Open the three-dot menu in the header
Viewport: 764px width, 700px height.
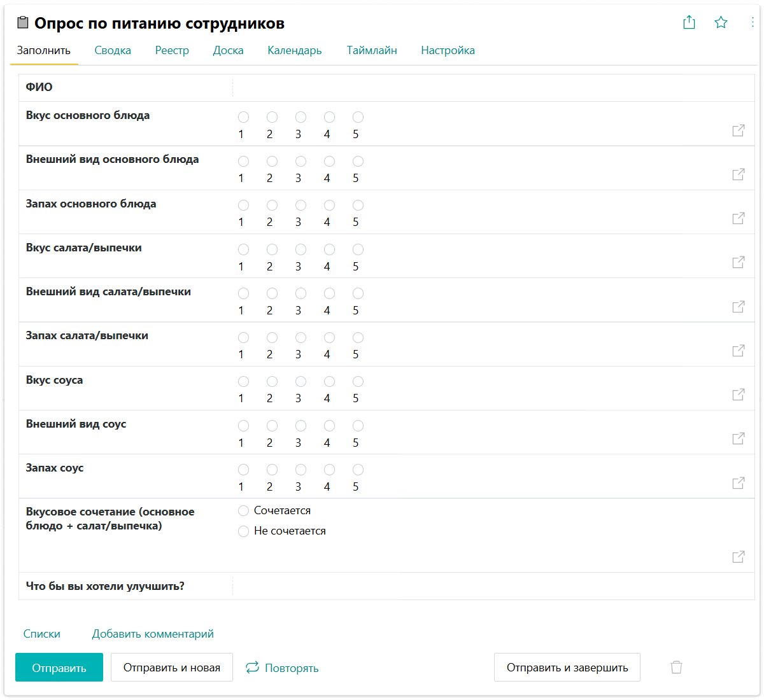(753, 23)
